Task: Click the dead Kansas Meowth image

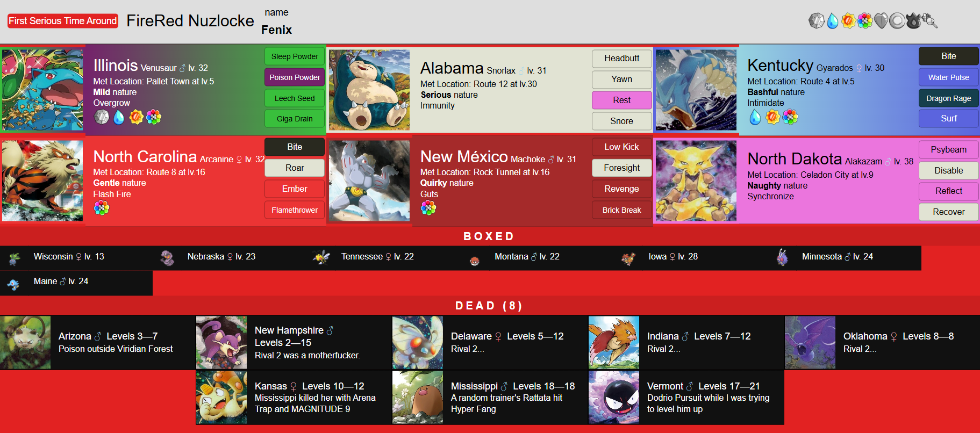Action: coord(221,398)
